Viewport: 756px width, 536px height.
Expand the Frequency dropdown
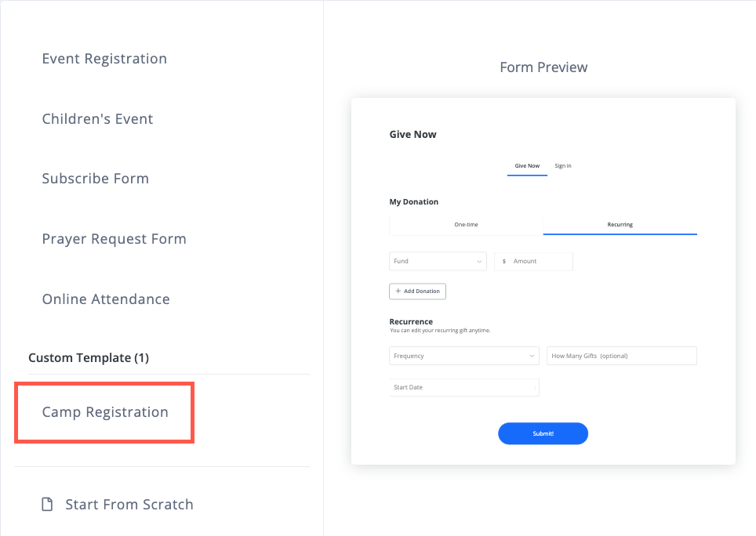point(463,356)
